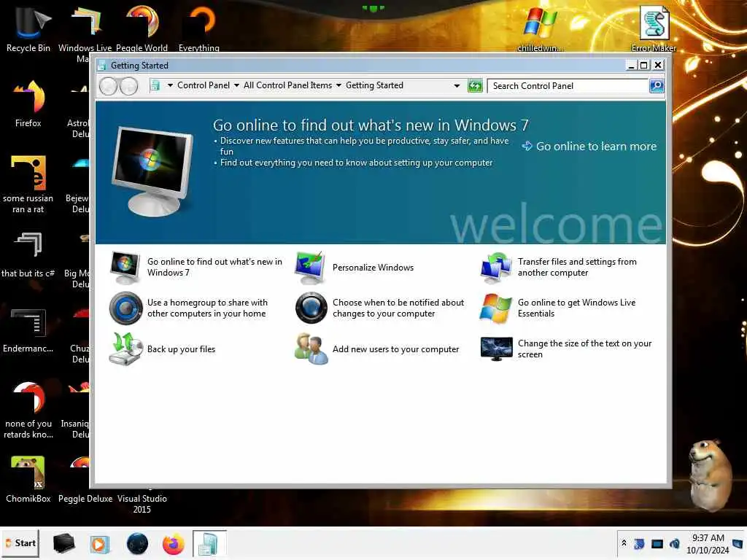The width and height of the screenshot is (747, 560).
Task: Click the All Control Panel Items breadcrumb
Action: pos(287,85)
